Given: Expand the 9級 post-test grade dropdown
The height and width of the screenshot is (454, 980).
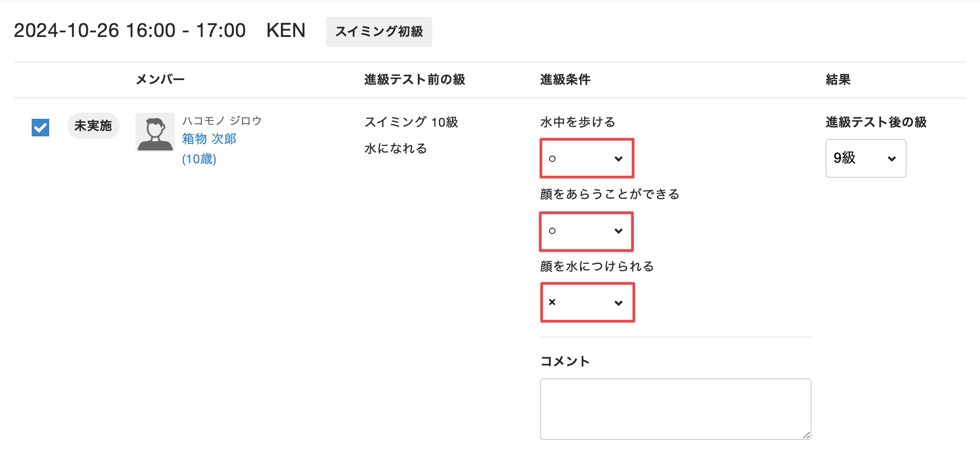Looking at the screenshot, I should click(x=866, y=158).
